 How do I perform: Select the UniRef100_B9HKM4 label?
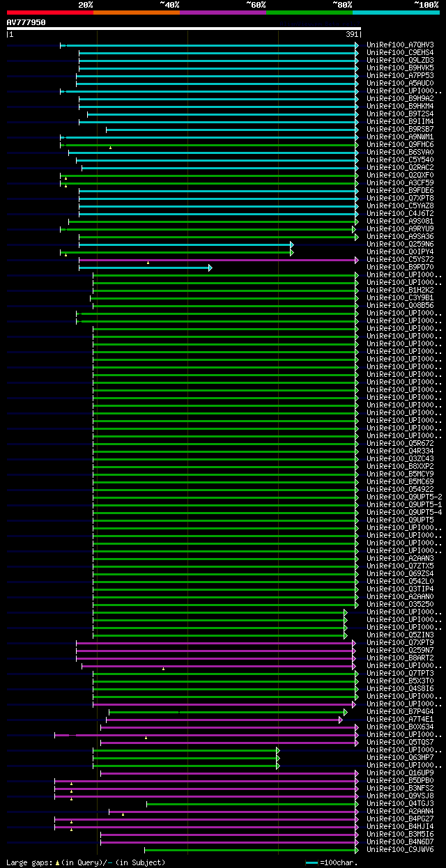400,106
